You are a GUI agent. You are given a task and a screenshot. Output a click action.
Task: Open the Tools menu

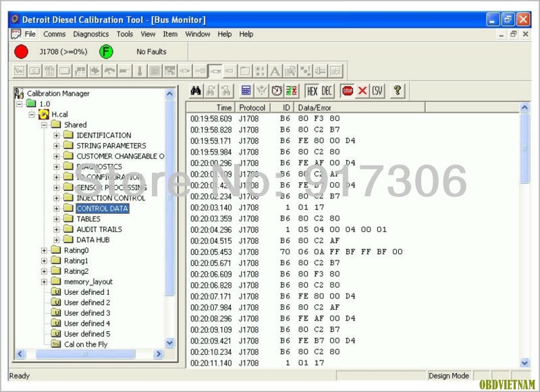[125, 34]
